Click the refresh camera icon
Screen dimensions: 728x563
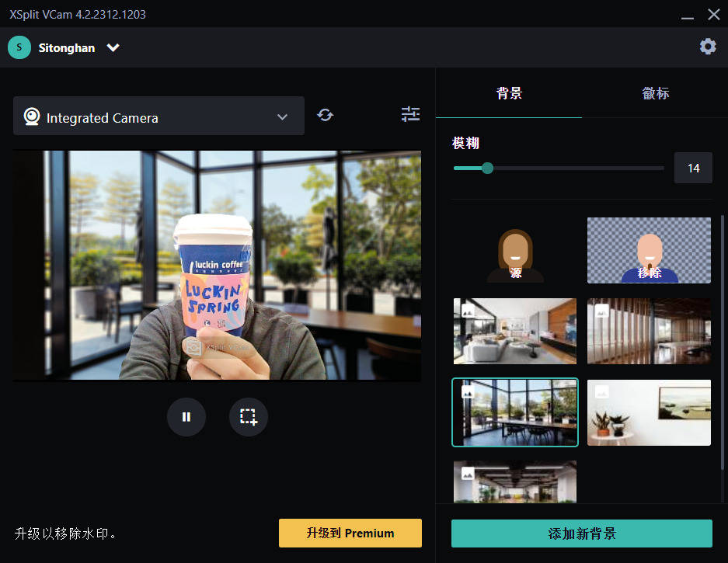point(325,115)
